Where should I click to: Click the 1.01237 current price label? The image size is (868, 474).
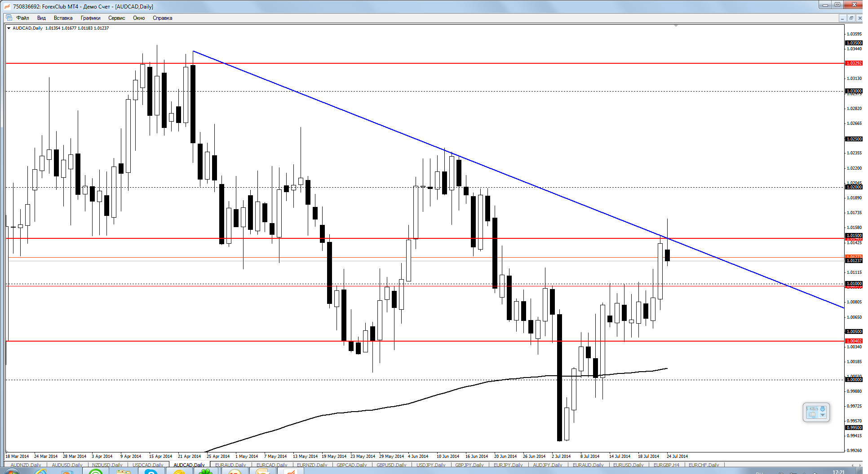(854, 261)
